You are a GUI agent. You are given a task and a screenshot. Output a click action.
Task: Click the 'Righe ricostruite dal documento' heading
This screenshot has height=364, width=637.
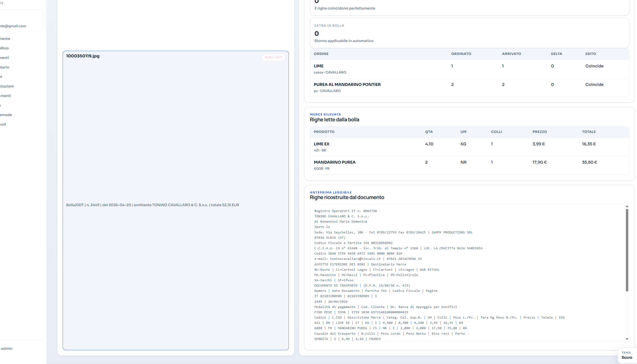(x=347, y=197)
